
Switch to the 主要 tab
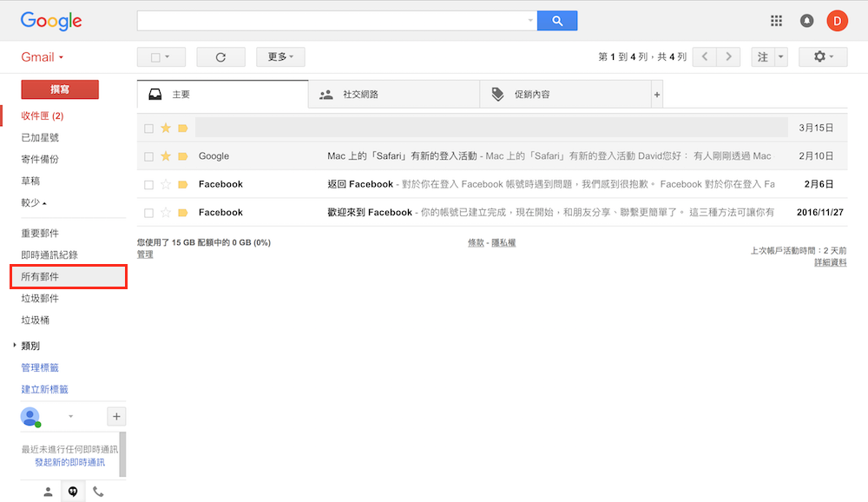(222, 94)
